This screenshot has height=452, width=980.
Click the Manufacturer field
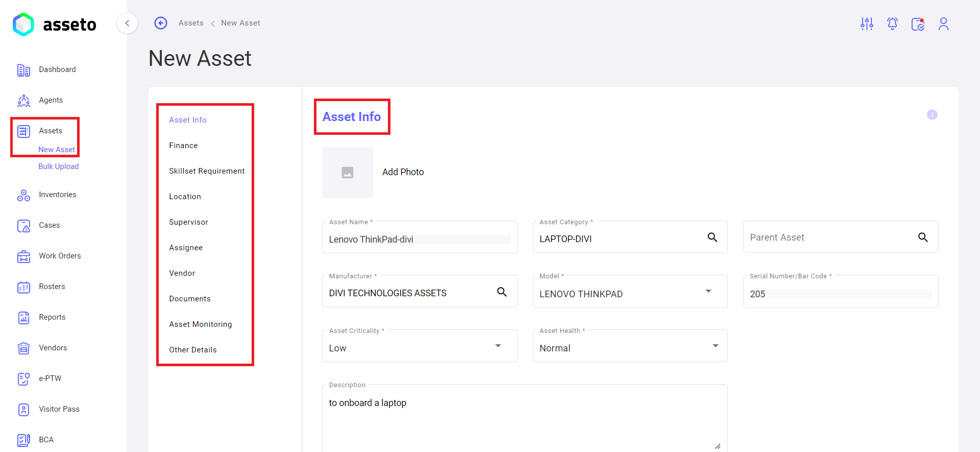pos(420,292)
